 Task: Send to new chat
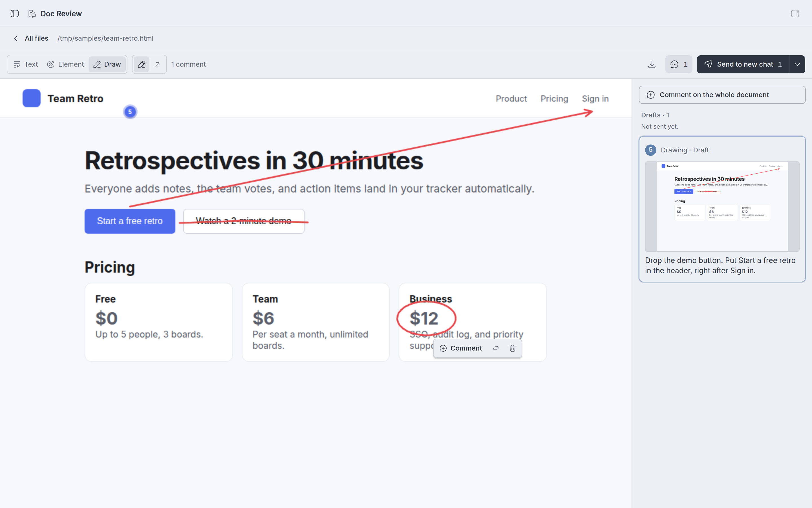(743, 64)
